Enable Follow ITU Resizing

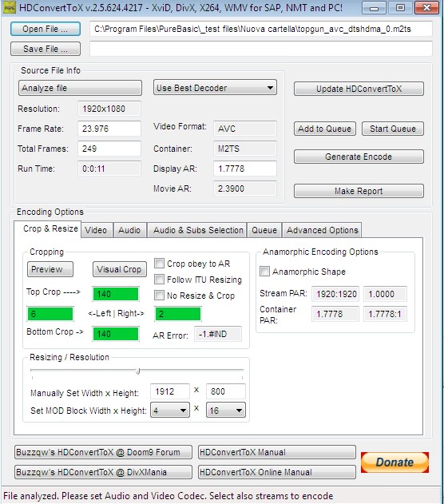(160, 279)
